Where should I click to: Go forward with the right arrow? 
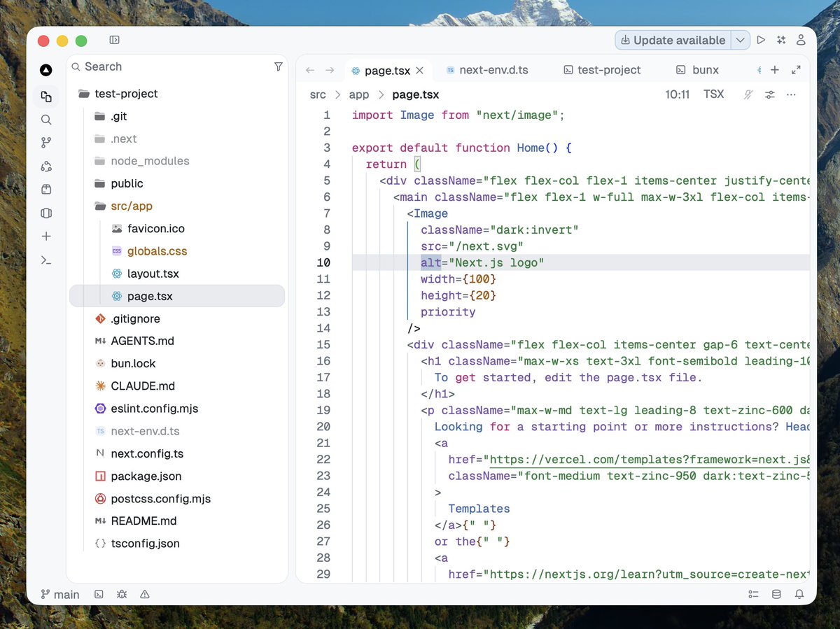pyautogui.click(x=330, y=70)
